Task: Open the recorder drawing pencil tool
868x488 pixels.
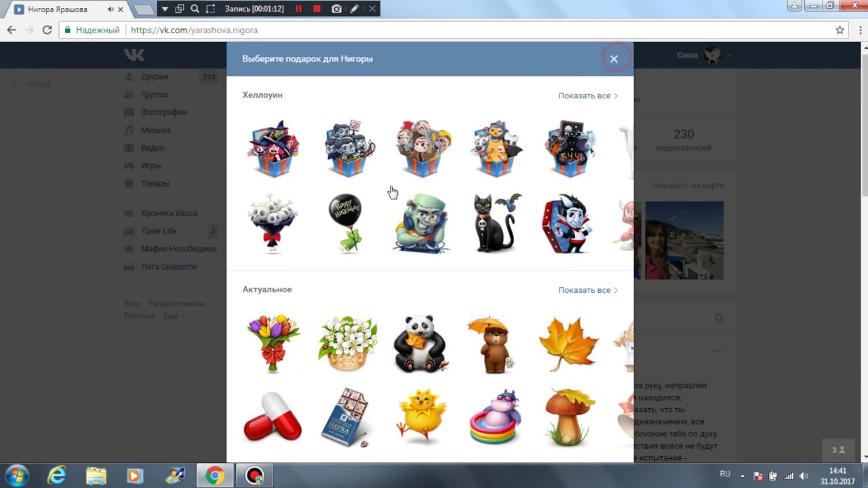Action: coord(354,9)
